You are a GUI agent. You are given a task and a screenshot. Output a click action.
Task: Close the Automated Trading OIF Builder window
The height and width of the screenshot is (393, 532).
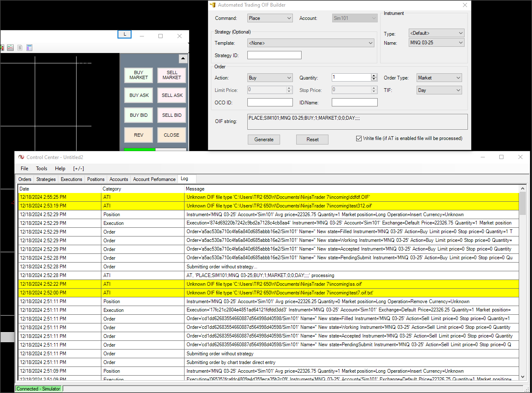click(x=465, y=5)
